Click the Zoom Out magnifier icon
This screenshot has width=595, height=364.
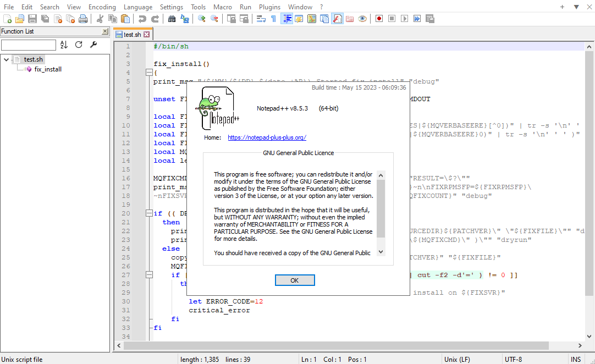tap(214, 19)
